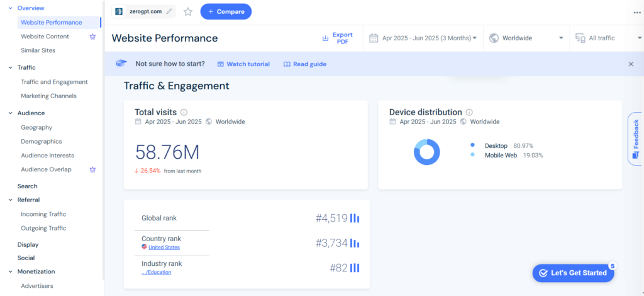Screen dimensions: 644x296
Task: Click the #82 industry rank value
Action: (x=339, y=268)
